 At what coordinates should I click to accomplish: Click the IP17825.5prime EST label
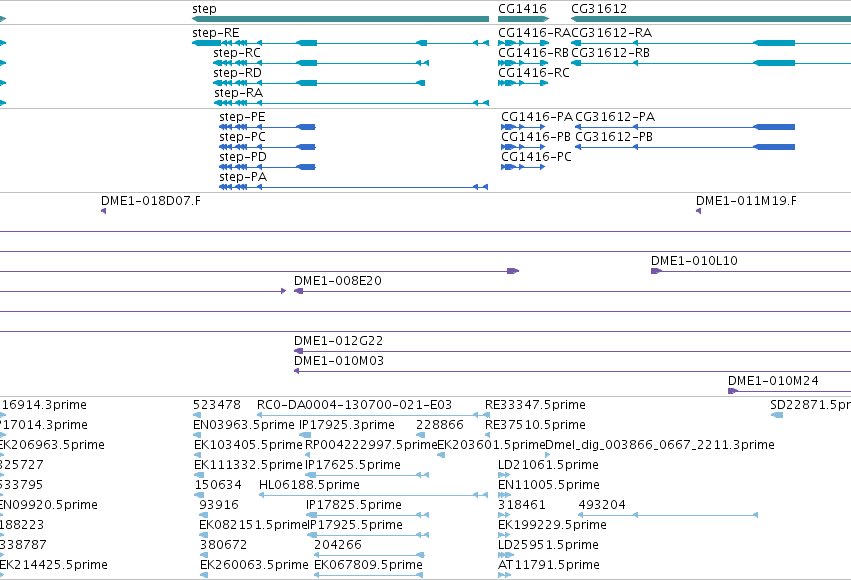click(354, 505)
